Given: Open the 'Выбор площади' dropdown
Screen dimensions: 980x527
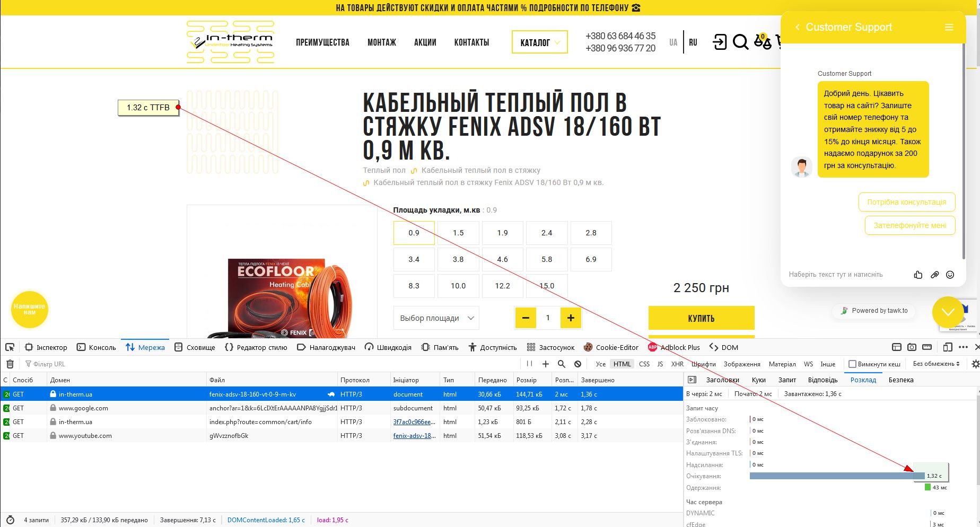Looking at the screenshot, I should (436, 318).
